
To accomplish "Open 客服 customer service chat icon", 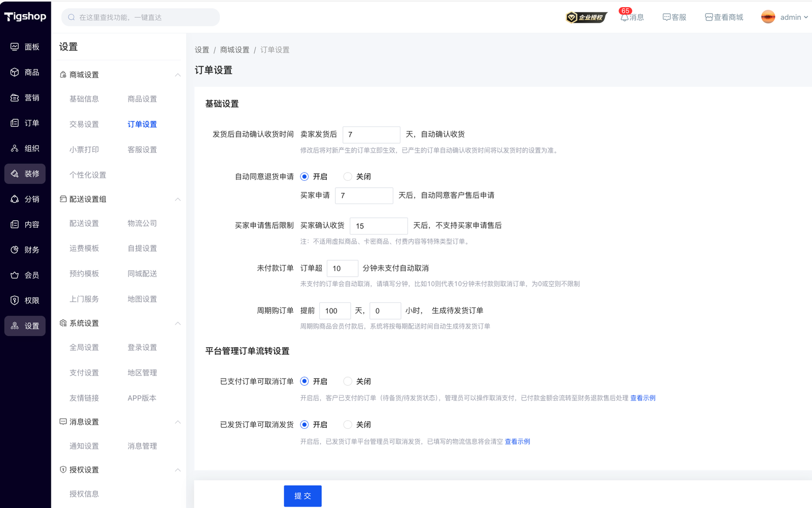I will pyautogui.click(x=666, y=17).
